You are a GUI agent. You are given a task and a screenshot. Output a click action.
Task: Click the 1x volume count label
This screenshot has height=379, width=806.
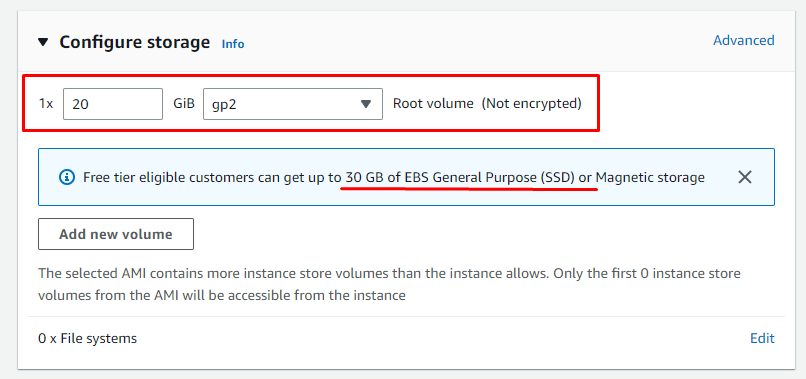[x=46, y=104]
